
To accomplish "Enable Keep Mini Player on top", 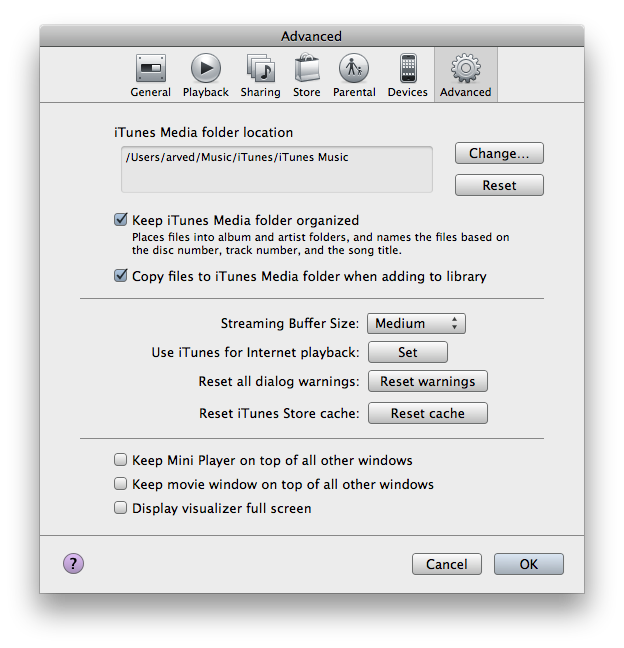I will (120, 460).
